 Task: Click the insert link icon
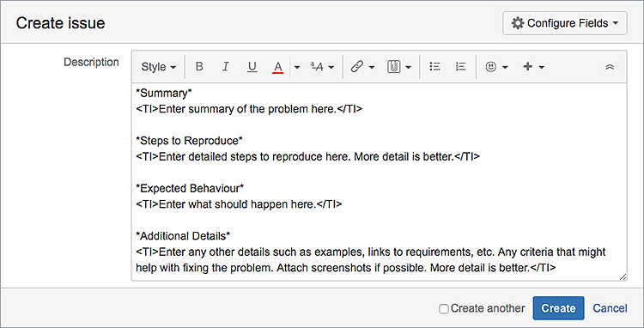click(356, 66)
